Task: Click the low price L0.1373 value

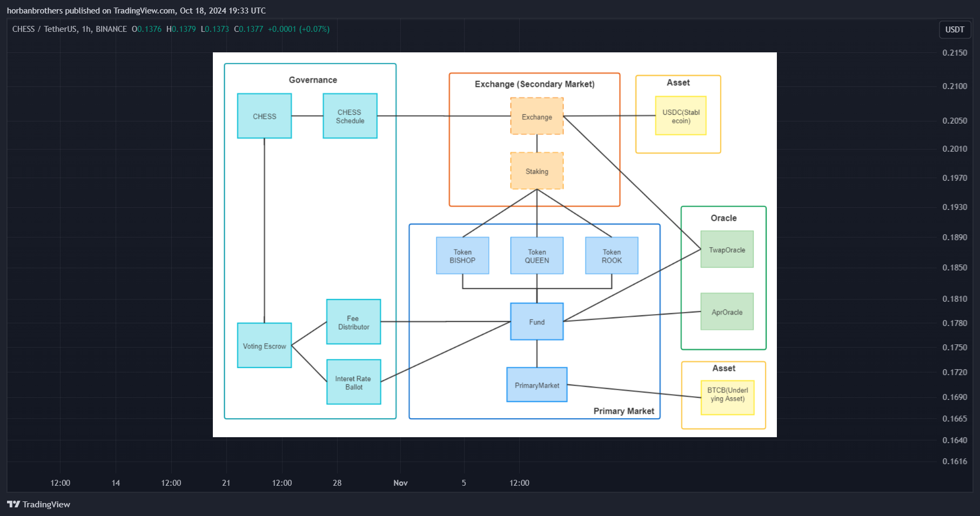Action: point(215,29)
